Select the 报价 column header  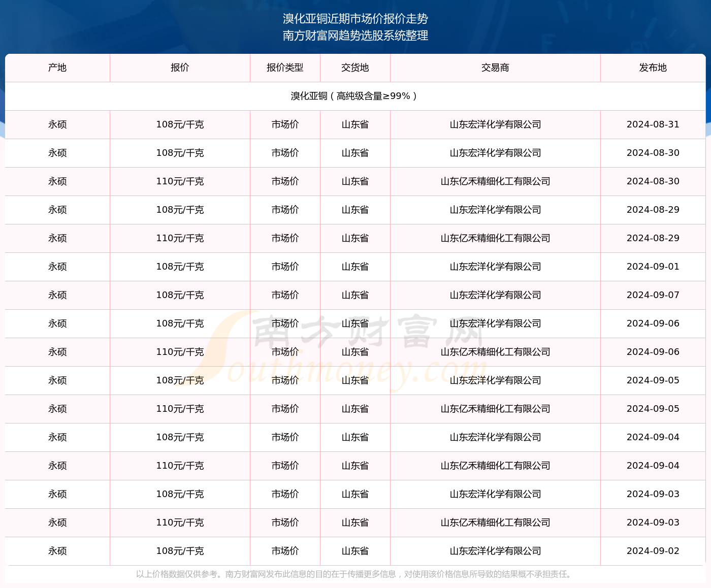(180, 68)
